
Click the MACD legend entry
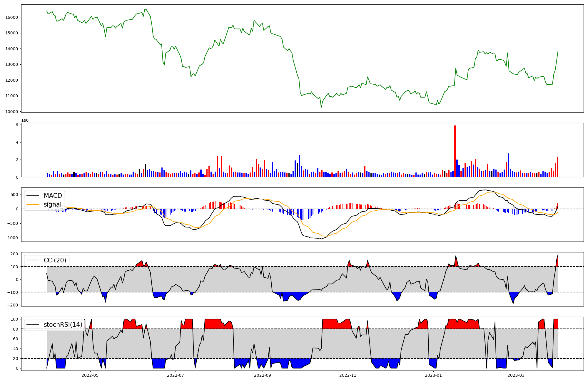pos(53,196)
